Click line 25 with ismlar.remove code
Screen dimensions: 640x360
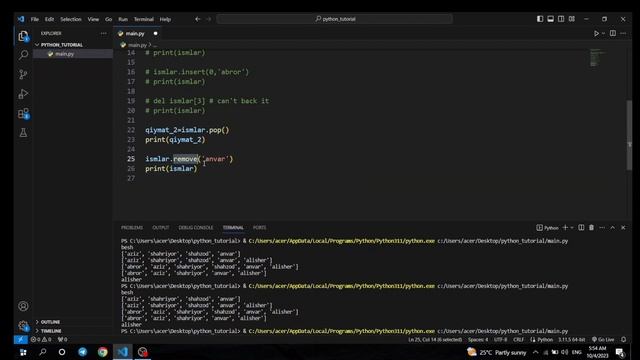pos(189,159)
